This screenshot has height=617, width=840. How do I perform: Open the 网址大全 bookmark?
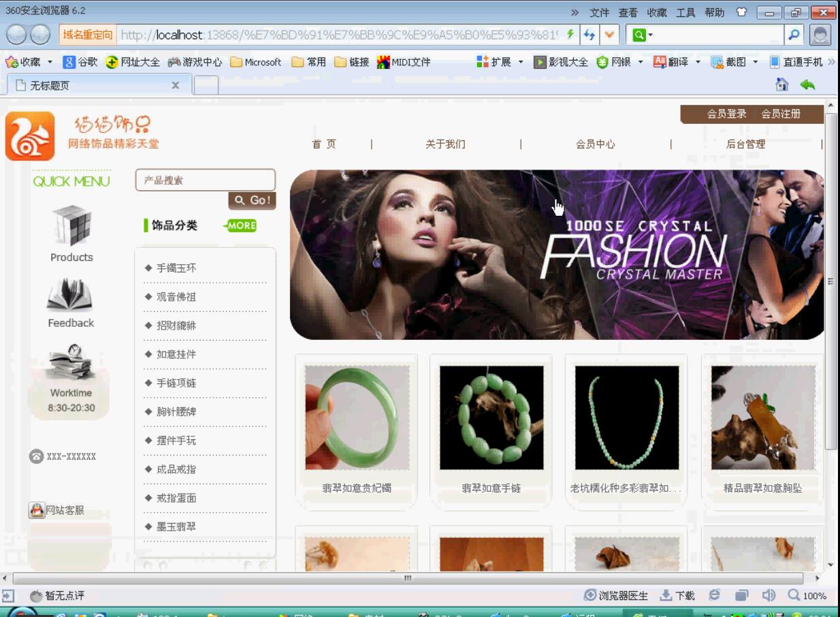133,62
